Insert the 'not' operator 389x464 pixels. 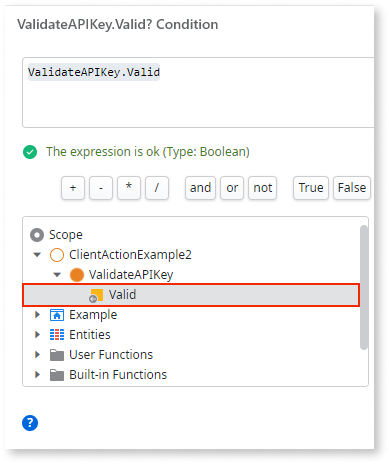pos(263,188)
